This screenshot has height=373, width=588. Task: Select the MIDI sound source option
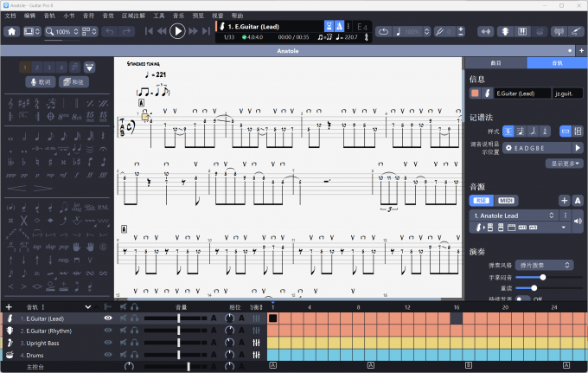coord(507,200)
